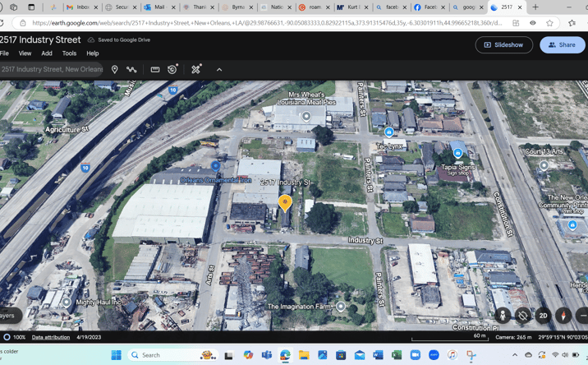
Task: Open the Tools menu
Action: (x=69, y=53)
